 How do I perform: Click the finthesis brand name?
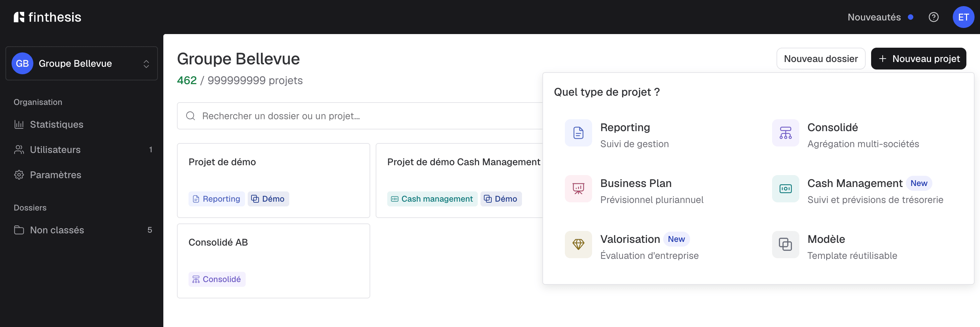55,17
